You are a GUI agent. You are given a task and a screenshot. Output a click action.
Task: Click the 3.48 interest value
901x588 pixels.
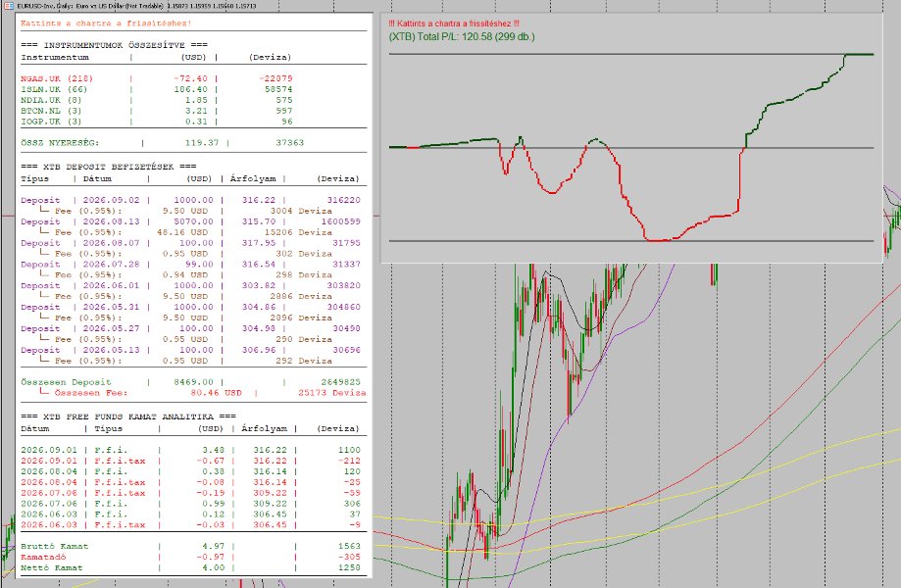pos(213,450)
